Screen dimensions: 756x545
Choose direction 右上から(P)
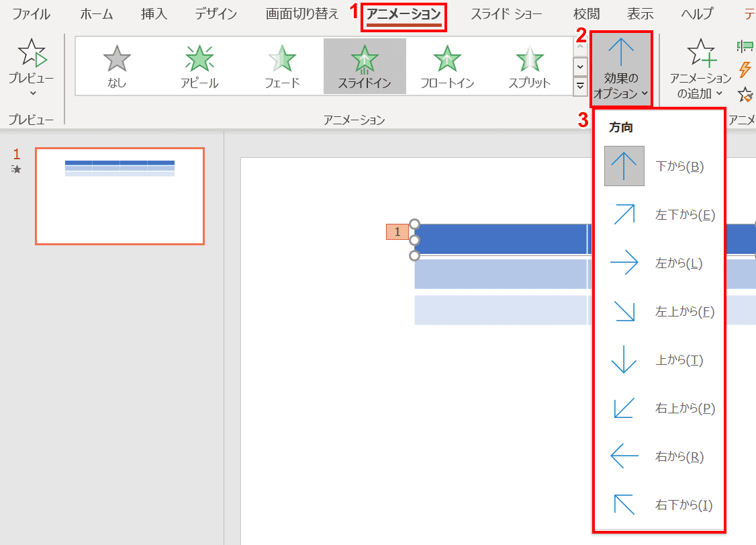coord(659,408)
